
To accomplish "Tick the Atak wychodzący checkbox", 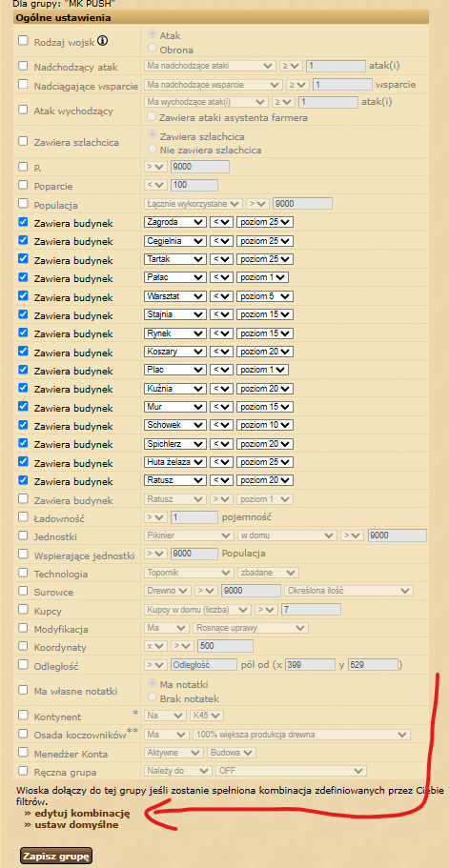I will [x=23, y=110].
